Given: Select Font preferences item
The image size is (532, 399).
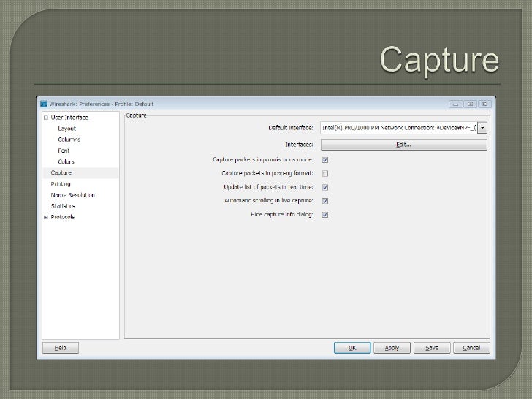Looking at the screenshot, I should pyautogui.click(x=64, y=151).
